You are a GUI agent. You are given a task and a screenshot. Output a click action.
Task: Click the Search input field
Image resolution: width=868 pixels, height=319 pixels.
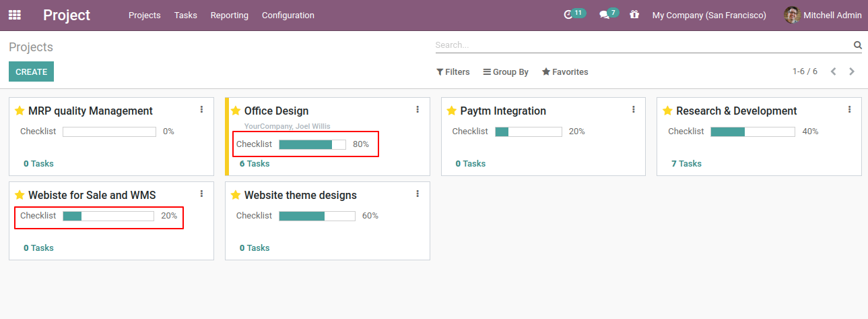(x=643, y=45)
